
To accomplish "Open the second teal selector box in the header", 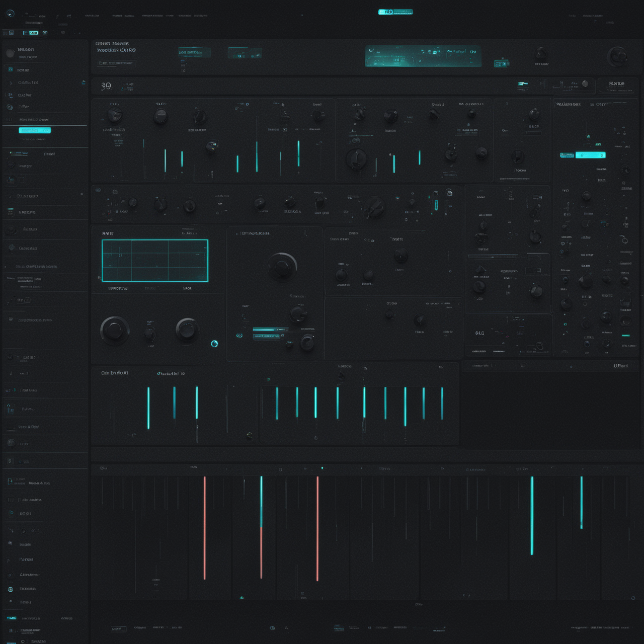I will coord(245,53).
